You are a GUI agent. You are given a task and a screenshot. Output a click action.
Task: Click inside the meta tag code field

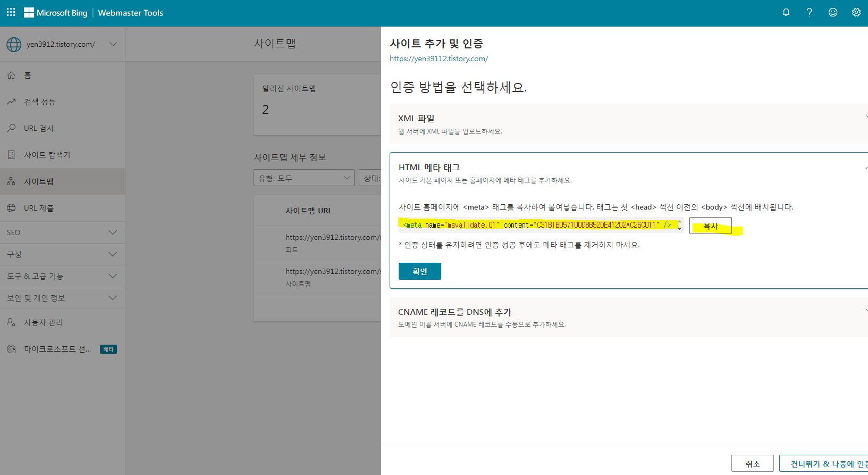[537, 225]
